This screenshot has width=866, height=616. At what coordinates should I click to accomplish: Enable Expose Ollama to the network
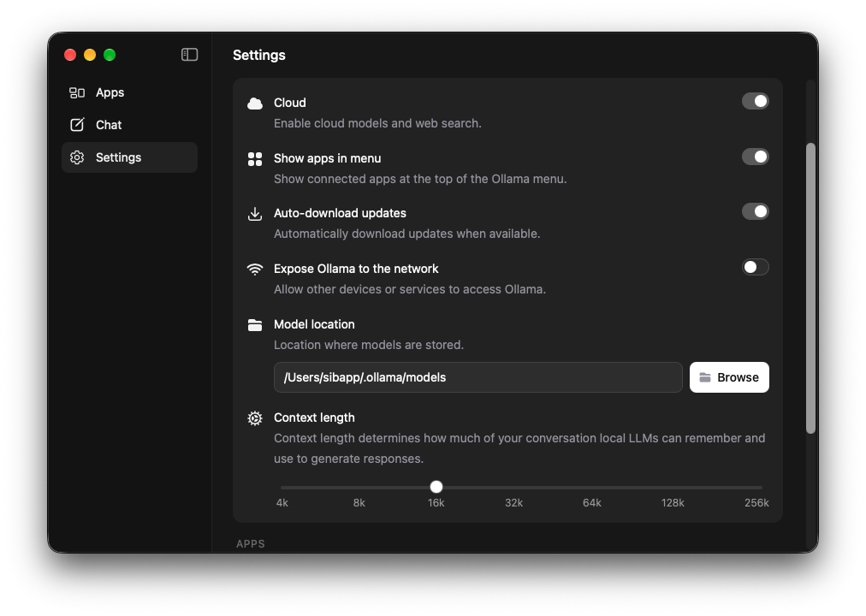(x=755, y=267)
